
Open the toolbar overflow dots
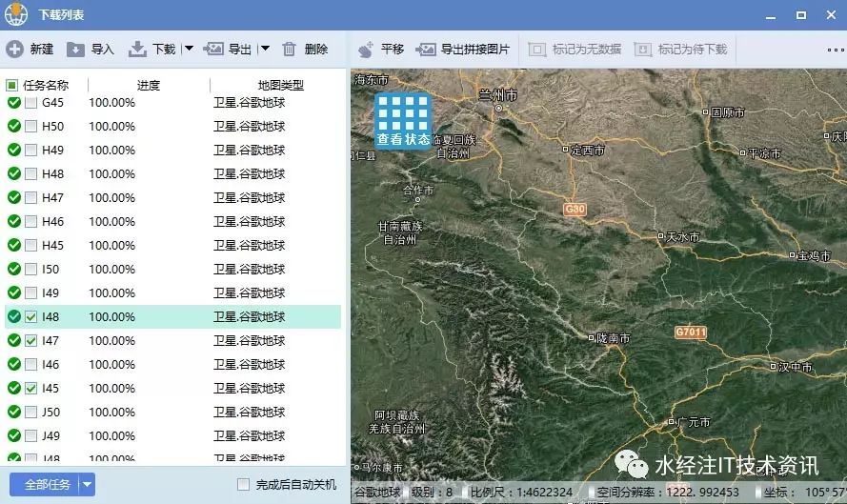pyautogui.click(x=836, y=50)
